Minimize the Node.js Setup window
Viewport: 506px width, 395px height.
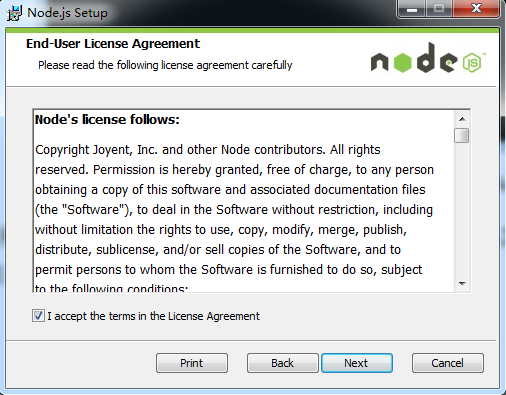coord(412,9)
